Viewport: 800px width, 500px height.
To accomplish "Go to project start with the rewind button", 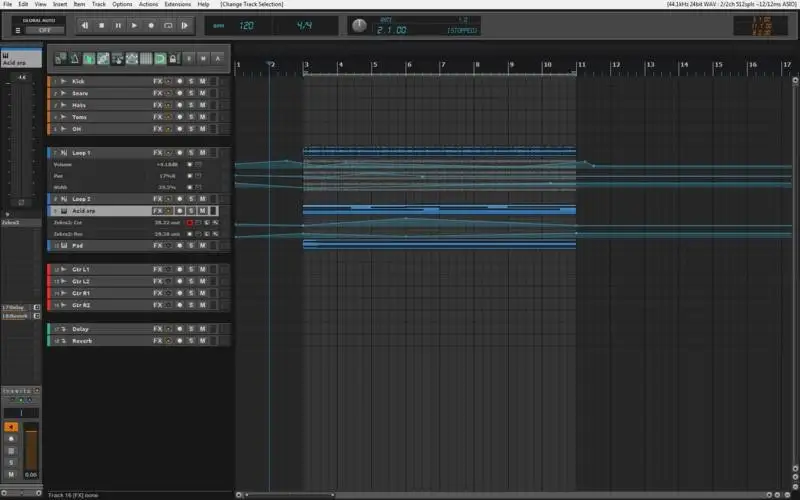I will click(84, 25).
